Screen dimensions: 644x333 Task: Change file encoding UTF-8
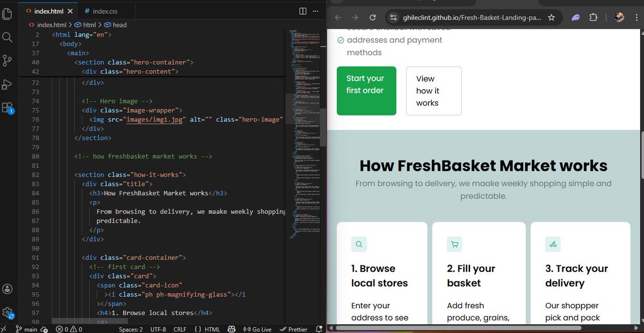tap(158, 329)
